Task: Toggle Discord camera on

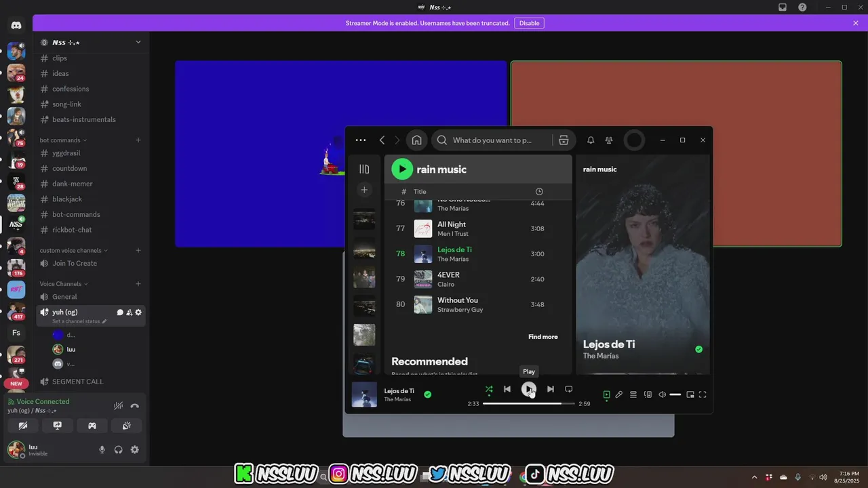Action: 23,426
